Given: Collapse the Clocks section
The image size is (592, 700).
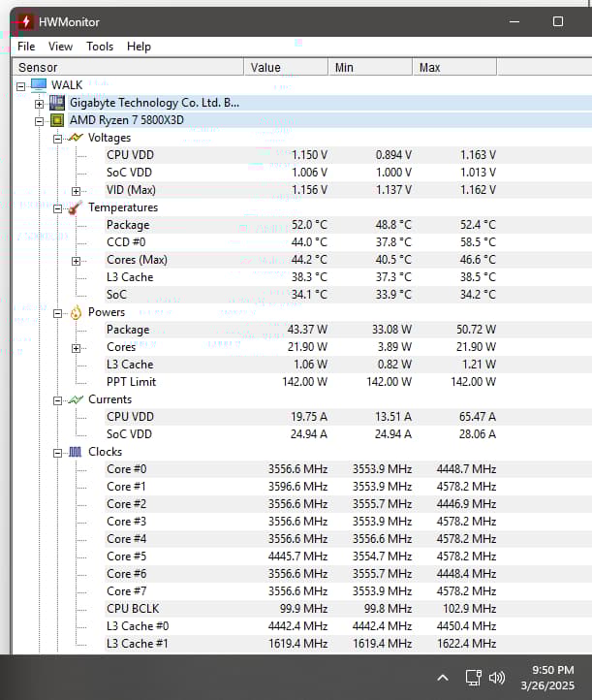Looking at the screenshot, I should pyautogui.click(x=57, y=452).
